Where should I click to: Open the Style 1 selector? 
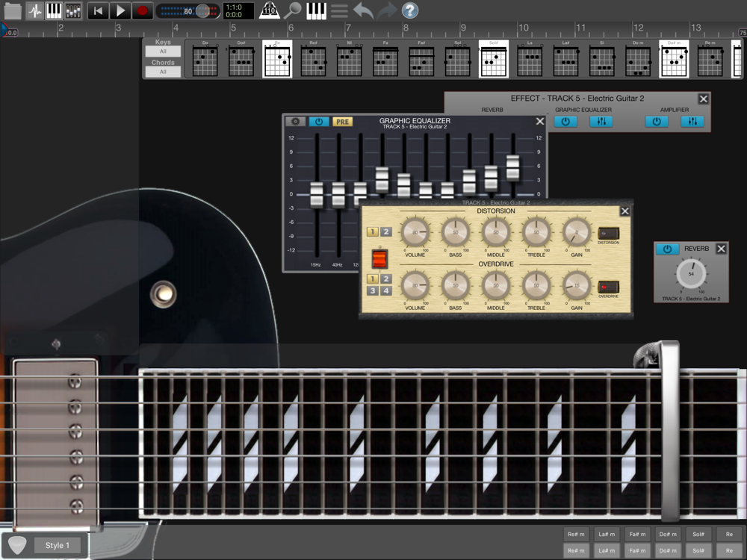(58, 546)
